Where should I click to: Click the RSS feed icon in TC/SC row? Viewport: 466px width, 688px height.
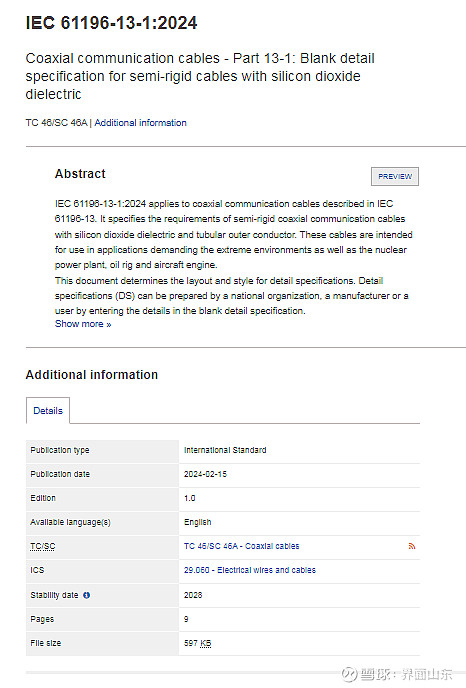(x=412, y=546)
